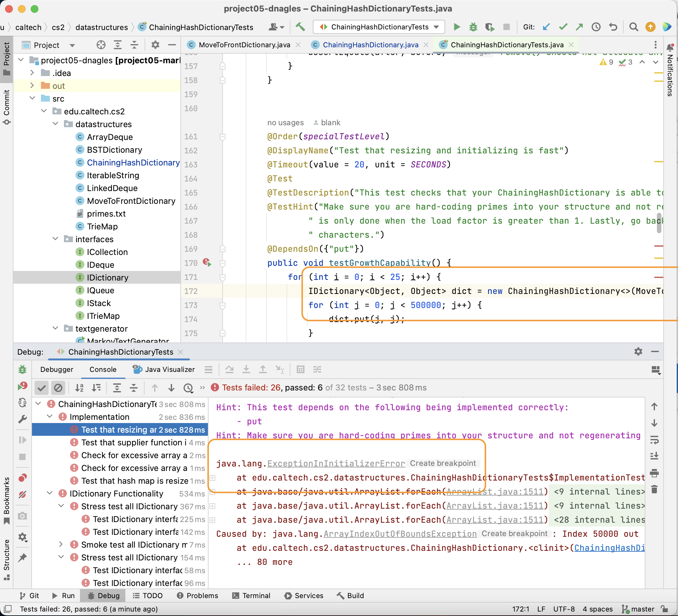The image size is (678, 616).
Task: Click Git update project arrow icon
Action: [546, 27]
